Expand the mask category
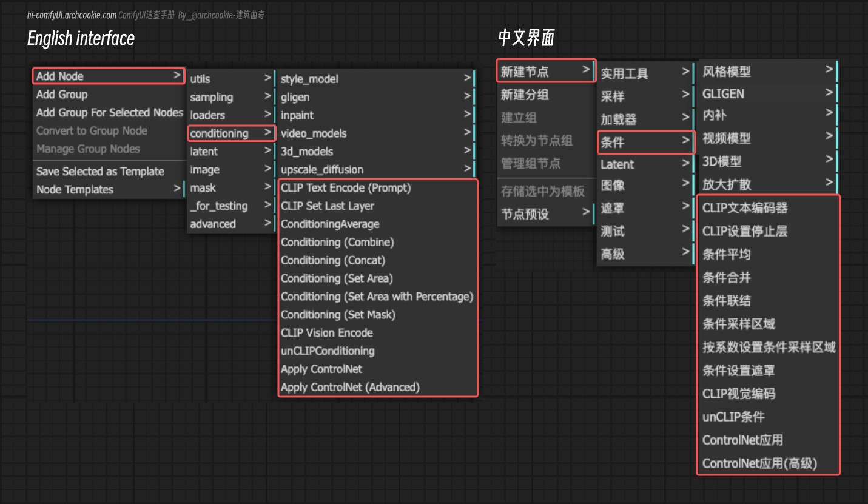The height and width of the screenshot is (504, 868). pos(231,188)
